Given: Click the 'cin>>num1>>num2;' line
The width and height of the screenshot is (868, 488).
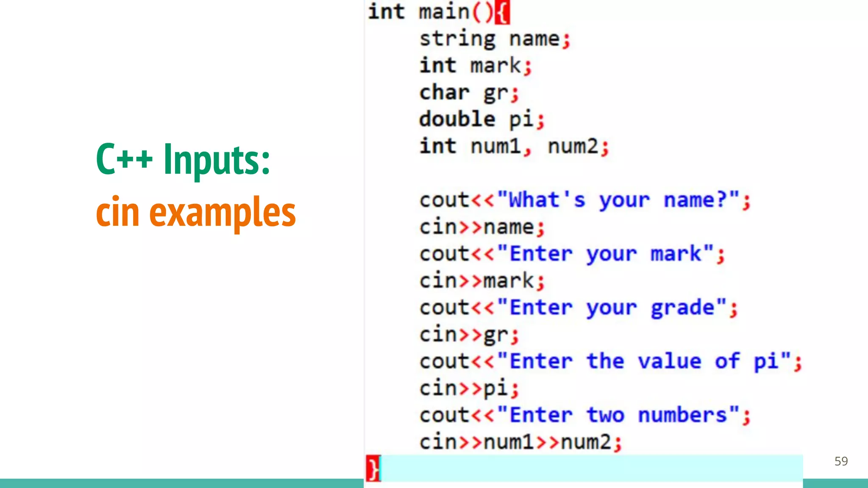Looking at the screenshot, I should pyautogui.click(x=521, y=442).
